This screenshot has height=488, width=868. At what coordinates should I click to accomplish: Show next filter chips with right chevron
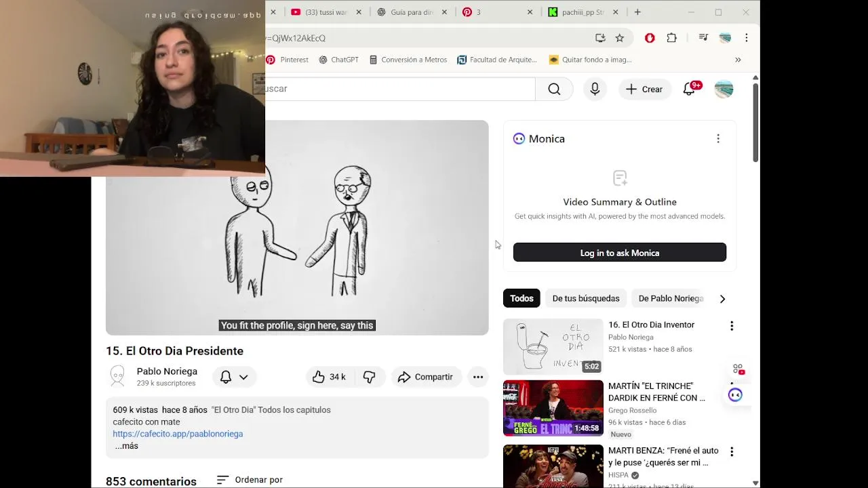coord(722,298)
